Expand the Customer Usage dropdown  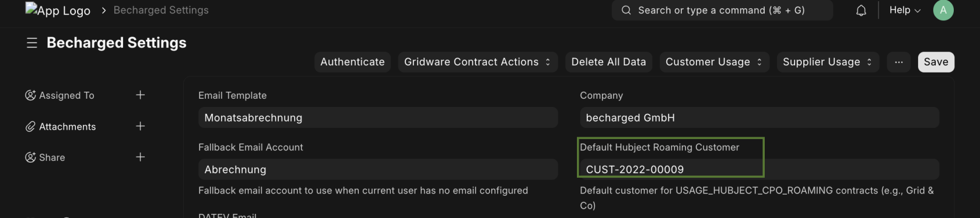(715, 62)
